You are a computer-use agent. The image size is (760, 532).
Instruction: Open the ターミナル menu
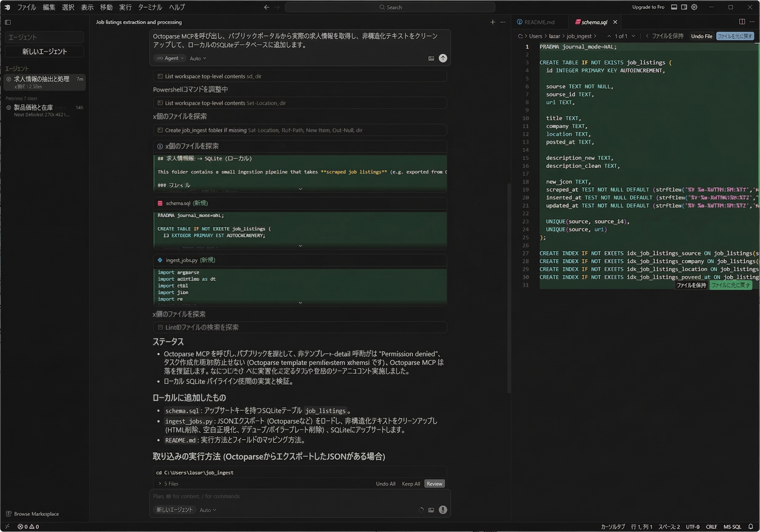click(150, 7)
